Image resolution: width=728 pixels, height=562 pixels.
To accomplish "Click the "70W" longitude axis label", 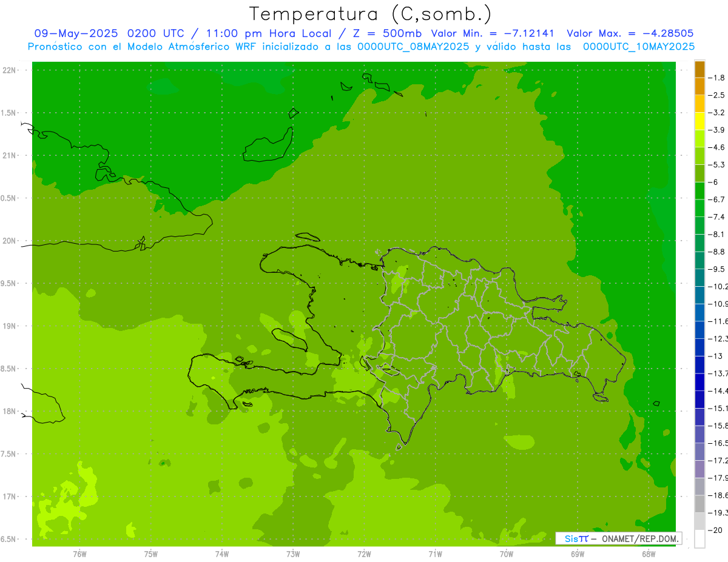I will click(x=507, y=554).
